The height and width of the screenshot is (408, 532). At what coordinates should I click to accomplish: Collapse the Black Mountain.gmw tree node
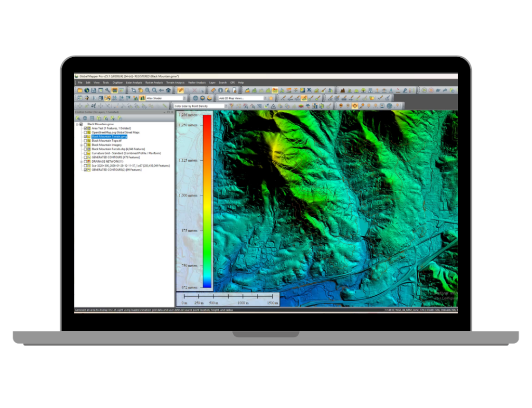pyautogui.click(x=77, y=124)
